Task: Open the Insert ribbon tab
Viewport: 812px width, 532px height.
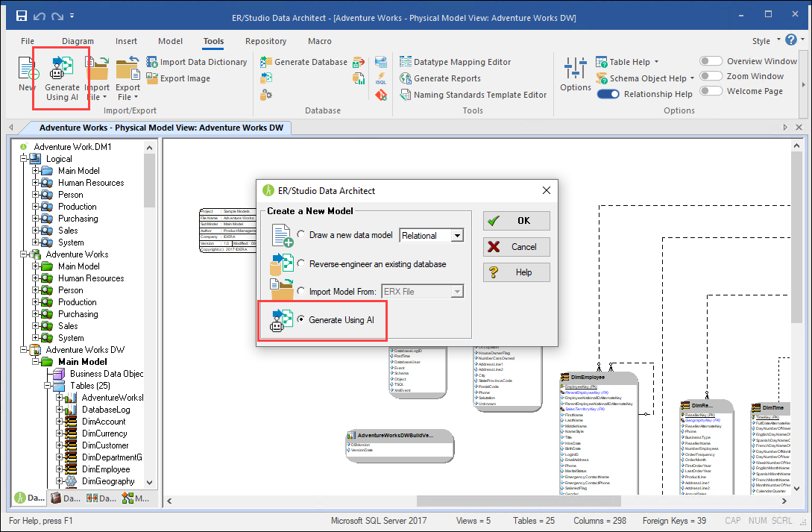Action: [126, 41]
